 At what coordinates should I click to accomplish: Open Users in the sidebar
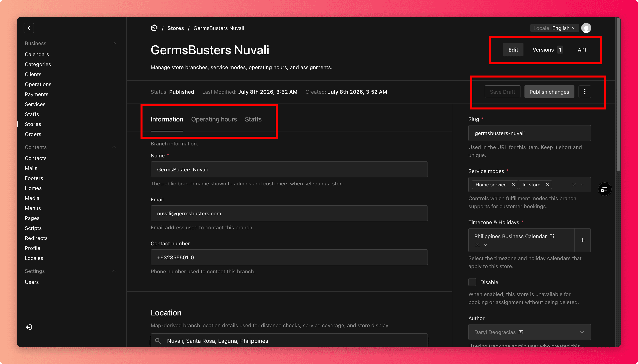click(x=32, y=282)
